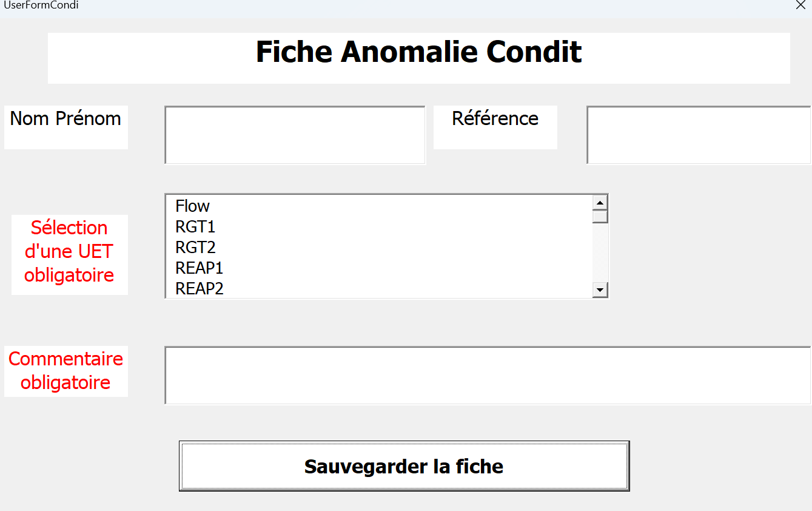Click the Fiche Anomalie Condit heading
Image resolution: width=812 pixels, height=511 pixels.
click(x=418, y=52)
